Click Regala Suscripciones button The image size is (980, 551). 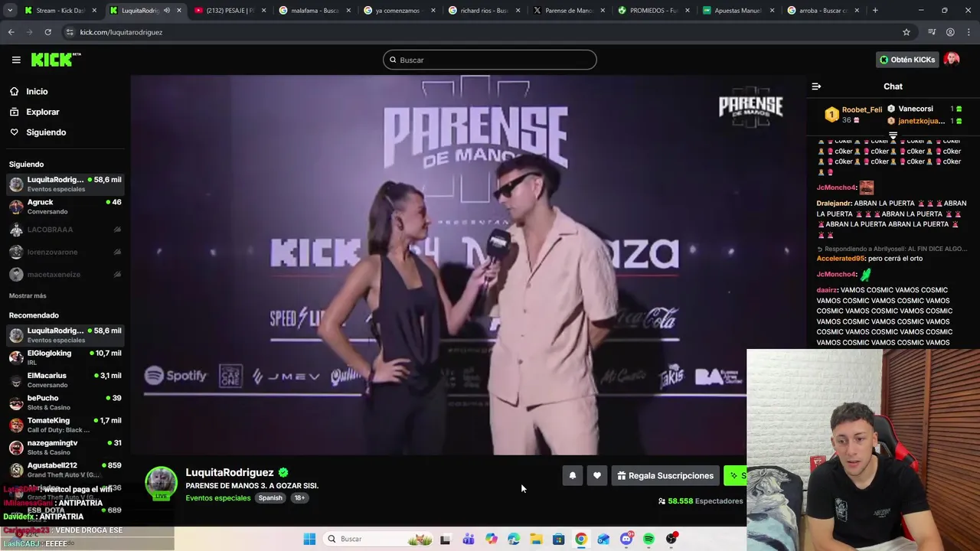(x=665, y=476)
